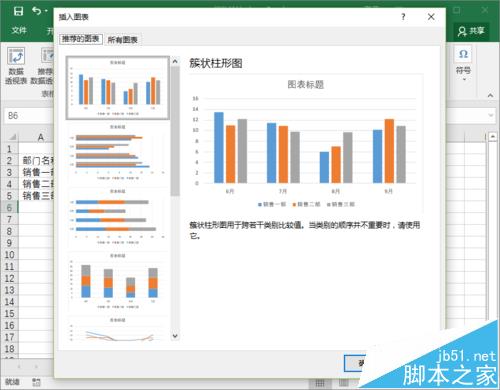Expand the formula bar dropdown chevron
The image size is (500, 390).
491,116
